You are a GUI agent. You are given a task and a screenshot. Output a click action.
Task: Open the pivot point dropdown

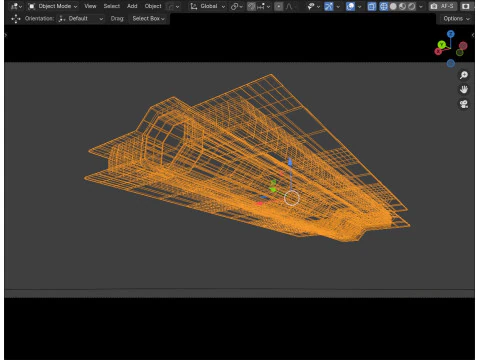(236, 6)
